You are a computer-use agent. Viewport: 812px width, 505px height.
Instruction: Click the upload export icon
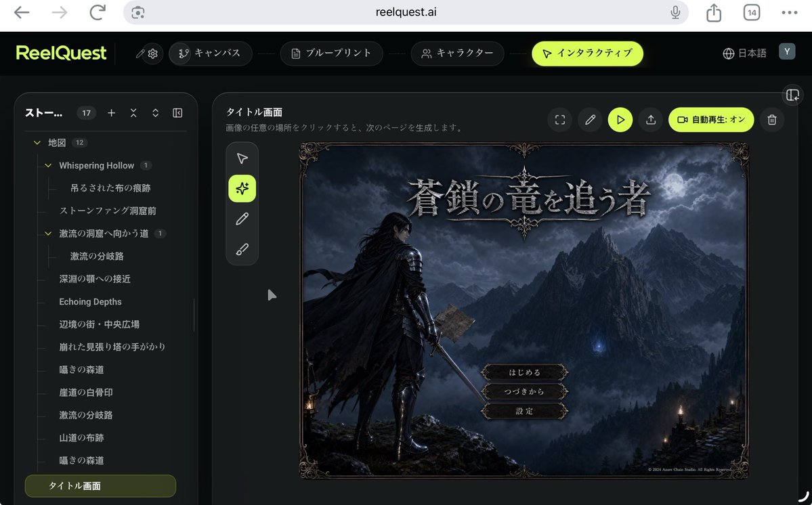[x=650, y=120]
